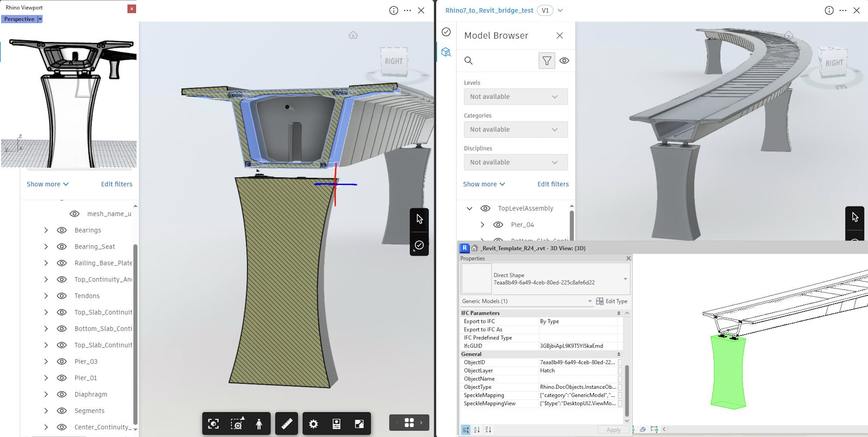Open filter funnel in Model Browser
The width and height of the screenshot is (868, 437).
[547, 61]
